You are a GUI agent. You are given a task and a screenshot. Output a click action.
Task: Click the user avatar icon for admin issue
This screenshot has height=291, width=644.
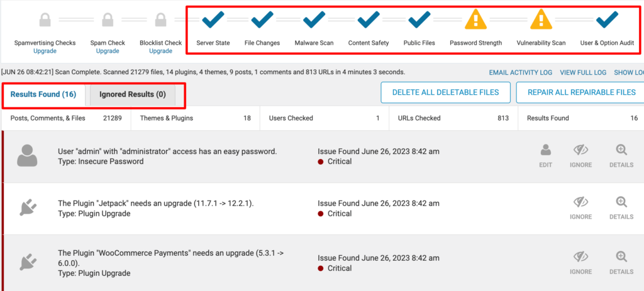pos(28,155)
